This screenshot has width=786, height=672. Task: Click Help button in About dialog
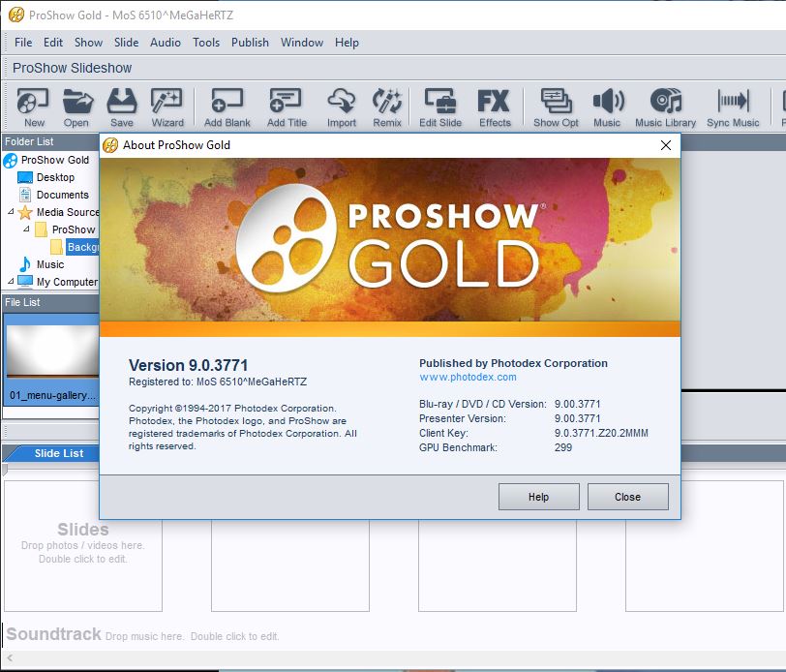click(x=539, y=497)
